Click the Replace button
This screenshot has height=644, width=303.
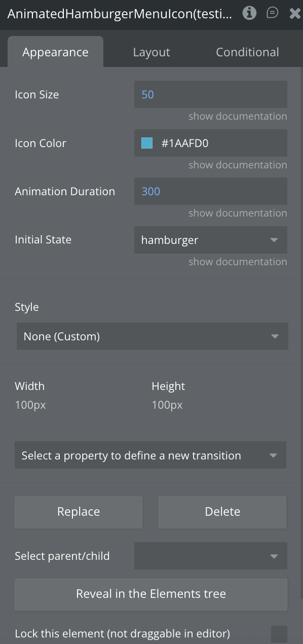point(79,512)
